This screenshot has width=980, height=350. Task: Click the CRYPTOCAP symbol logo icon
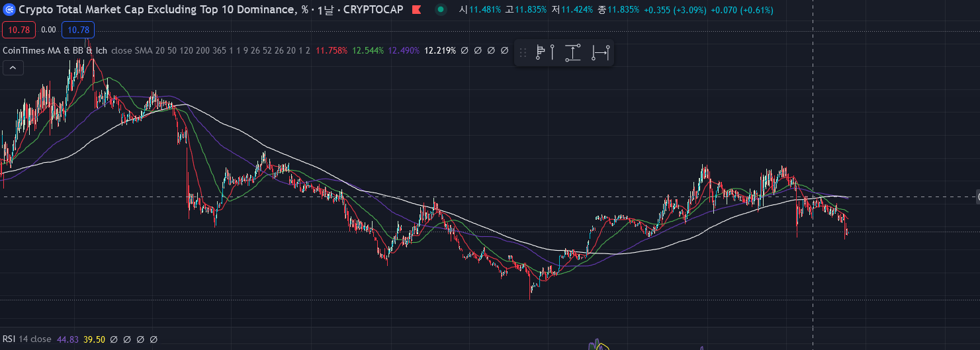10,10
